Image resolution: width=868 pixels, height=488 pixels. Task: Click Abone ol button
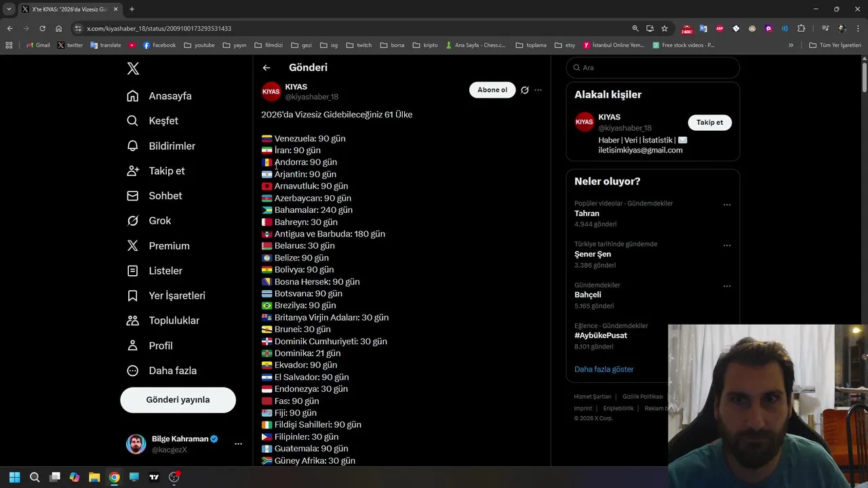coord(492,90)
